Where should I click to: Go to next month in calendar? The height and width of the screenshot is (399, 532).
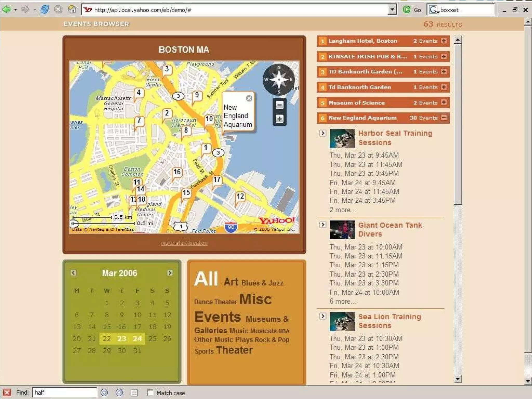pos(170,273)
